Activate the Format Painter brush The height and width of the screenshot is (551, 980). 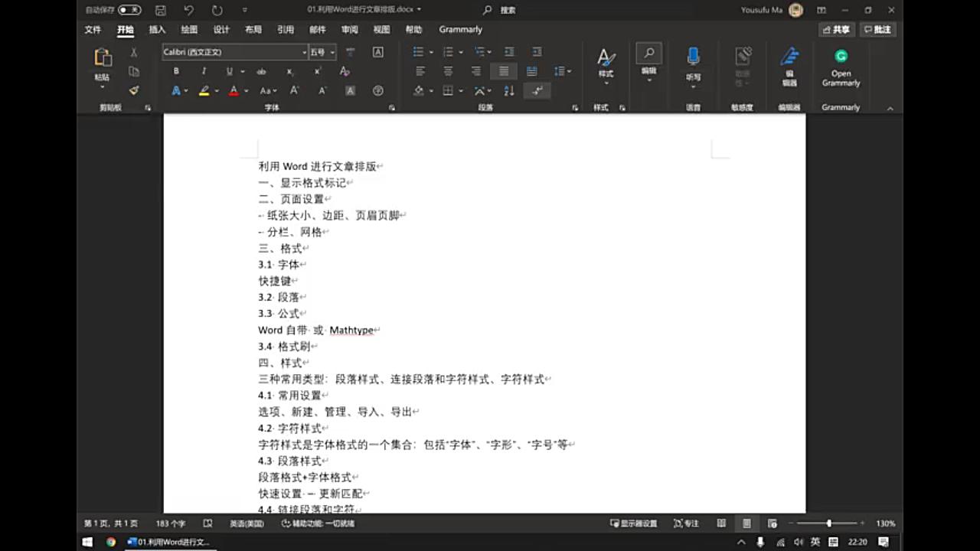[134, 90]
